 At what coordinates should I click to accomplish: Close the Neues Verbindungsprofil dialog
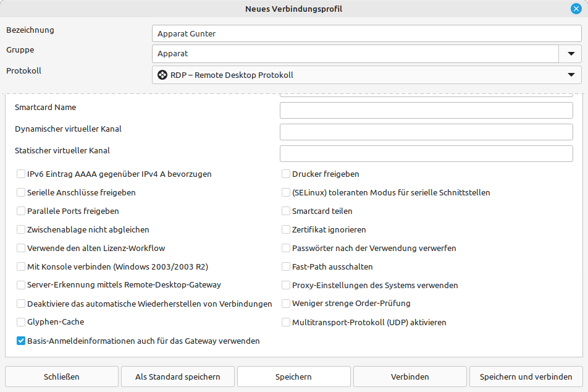click(576, 9)
